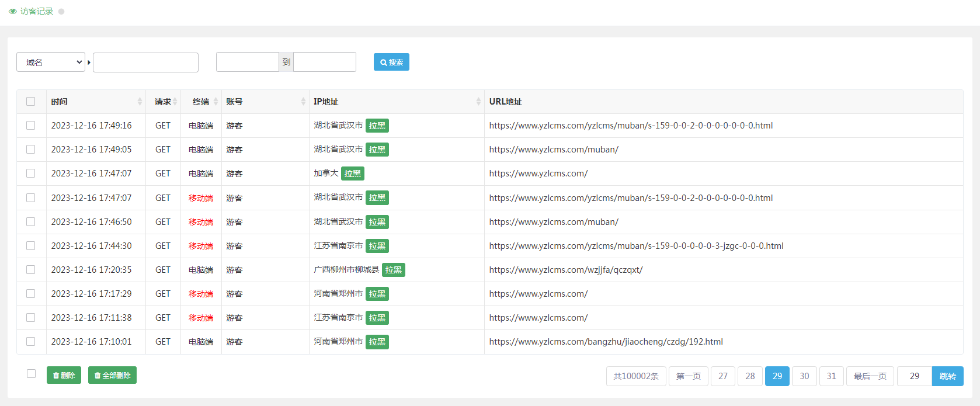Click the eye icon beside 访客记录
This screenshot has width=980, height=406.
click(13, 11)
